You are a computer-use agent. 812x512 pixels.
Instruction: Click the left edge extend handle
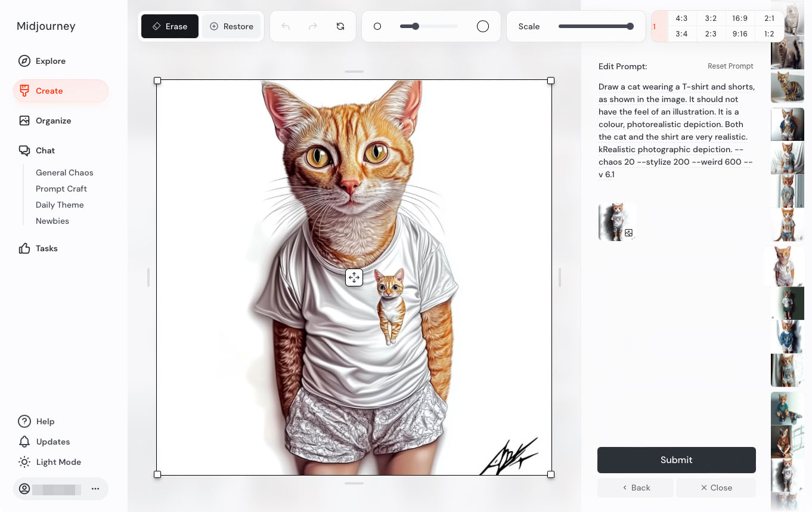[148, 277]
